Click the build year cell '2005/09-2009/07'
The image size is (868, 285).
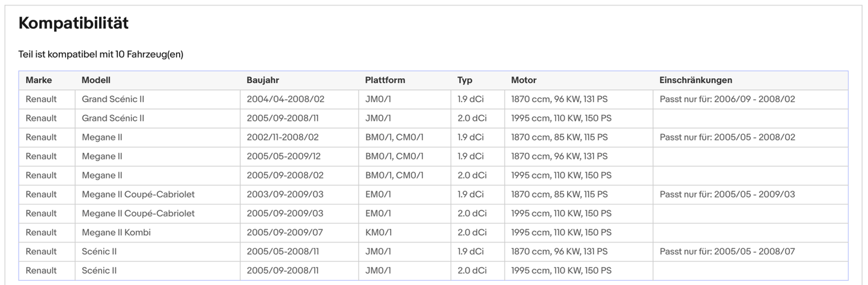point(285,232)
